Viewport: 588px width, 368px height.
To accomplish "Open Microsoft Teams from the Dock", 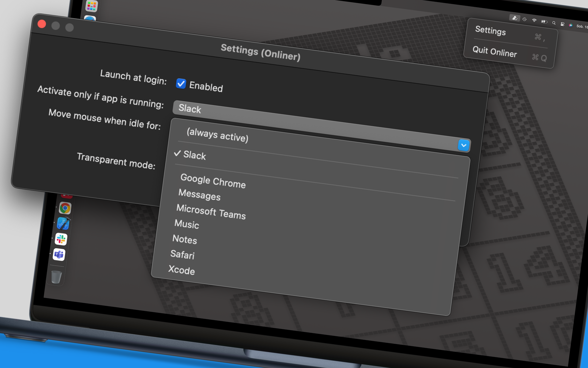I will point(59,255).
